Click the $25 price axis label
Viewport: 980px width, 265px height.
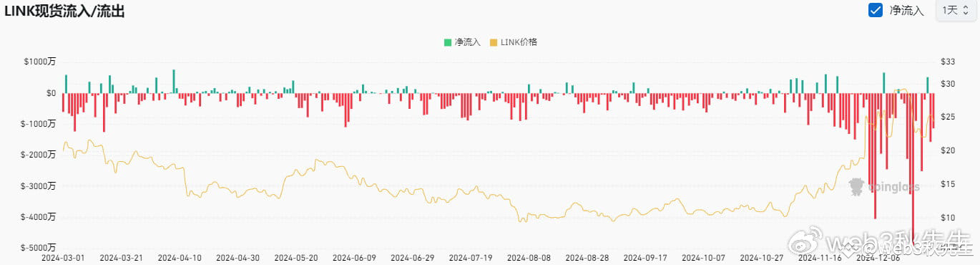click(x=949, y=117)
